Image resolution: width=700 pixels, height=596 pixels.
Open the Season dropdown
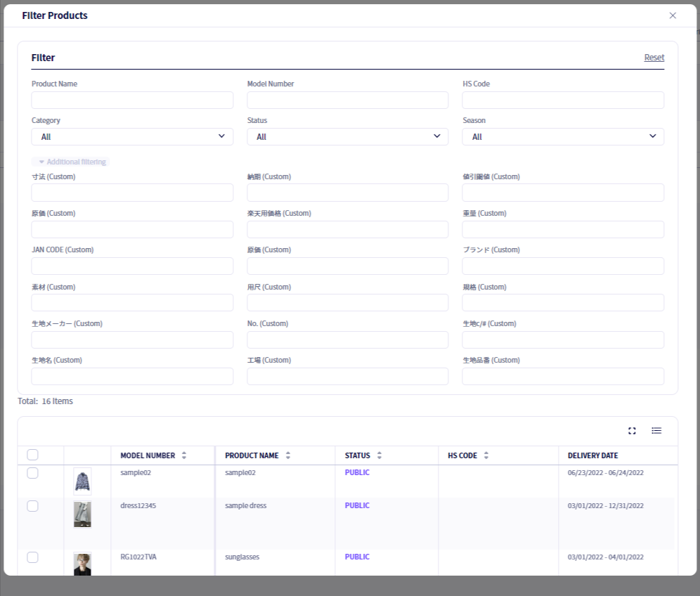pyautogui.click(x=563, y=136)
